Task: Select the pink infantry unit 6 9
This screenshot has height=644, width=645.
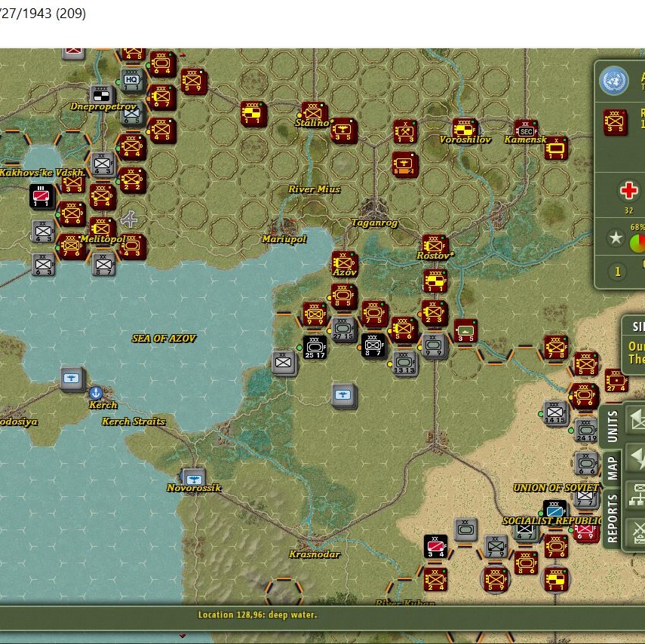Action: click(x=585, y=532)
